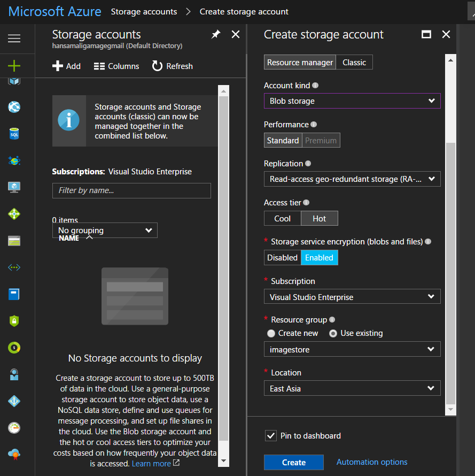Set access tier to Hot
The width and height of the screenshot is (475, 476).
pyautogui.click(x=320, y=218)
